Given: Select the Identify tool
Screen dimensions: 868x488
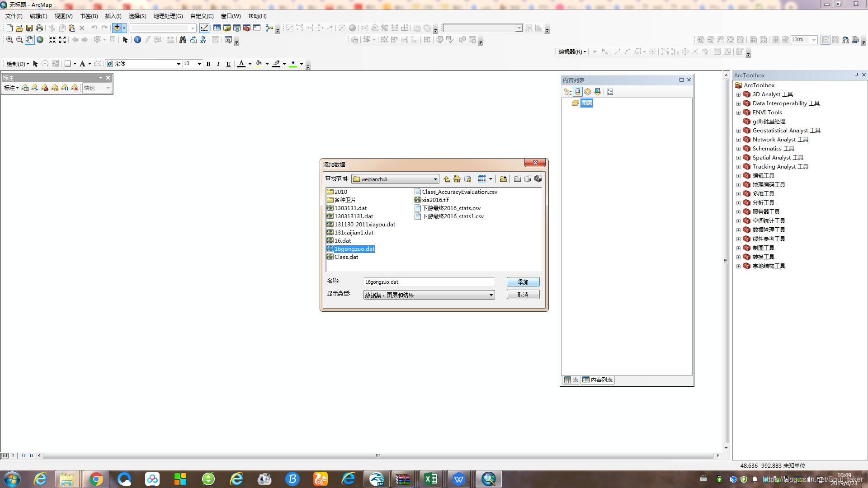Looking at the screenshot, I should pyautogui.click(x=137, y=40).
